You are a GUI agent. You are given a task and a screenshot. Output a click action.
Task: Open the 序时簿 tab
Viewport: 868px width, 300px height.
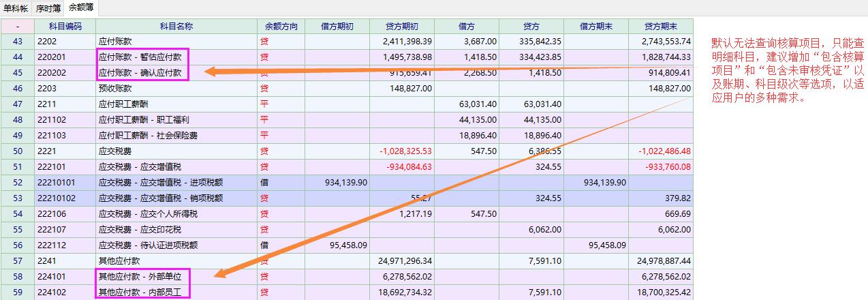(x=48, y=8)
